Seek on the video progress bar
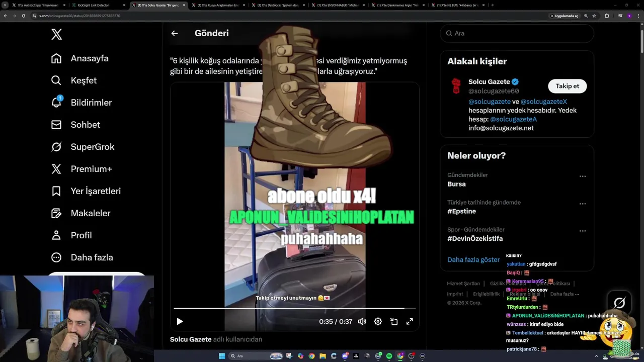The width and height of the screenshot is (644, 362). [x=295, y=308]
